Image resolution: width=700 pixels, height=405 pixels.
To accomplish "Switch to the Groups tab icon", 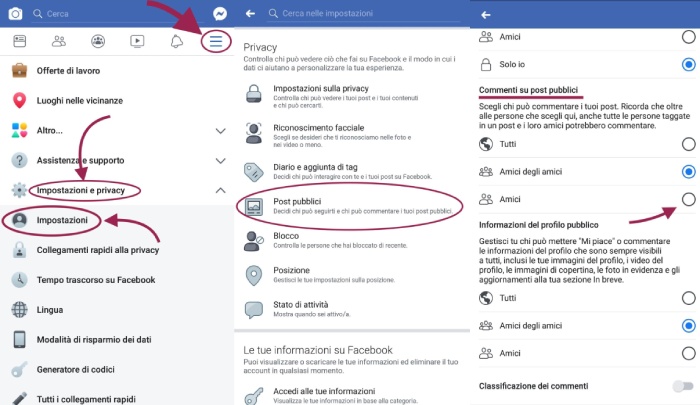I will pos(98,42).
